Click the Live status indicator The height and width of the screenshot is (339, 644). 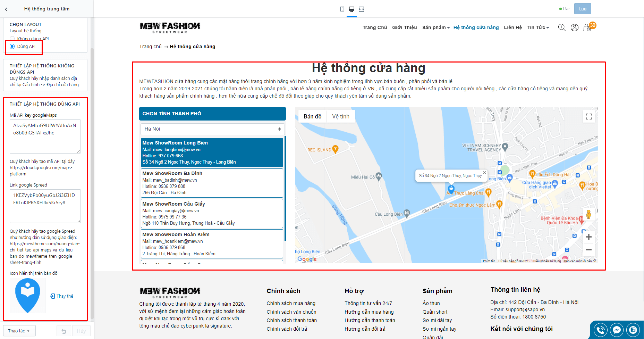[x=564, y=9]
